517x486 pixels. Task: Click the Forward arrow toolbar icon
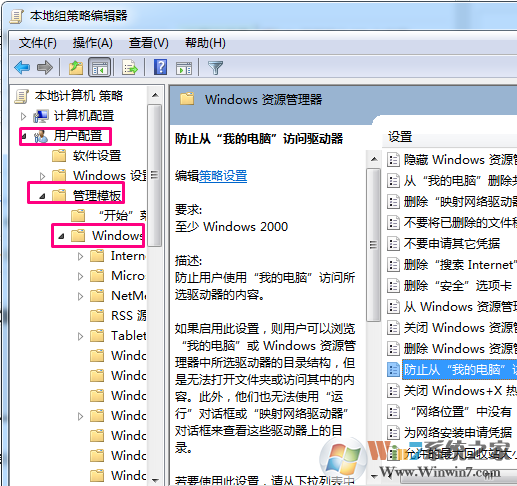pyautogui.click(x=45, y=68)
